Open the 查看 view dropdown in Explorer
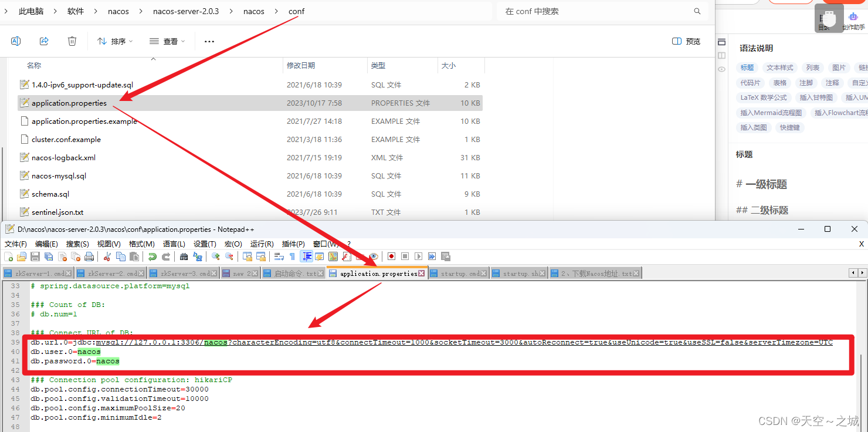The image size is (868, 432). coord(167,41)
